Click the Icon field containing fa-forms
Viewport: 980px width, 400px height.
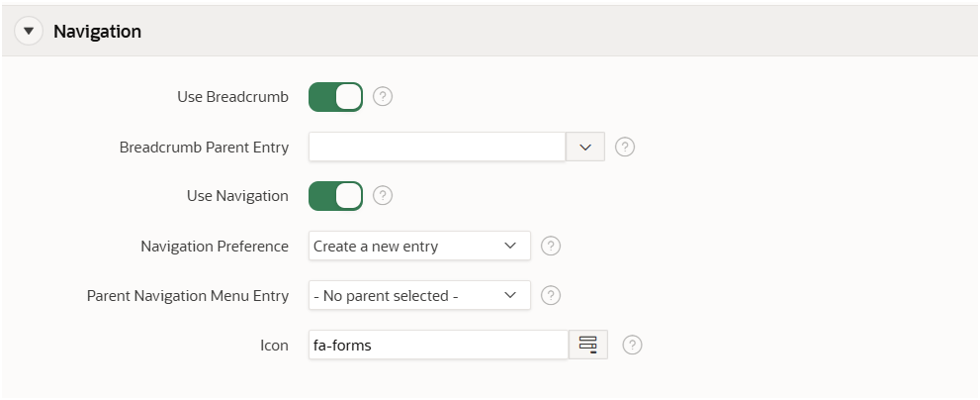point(438,345)
